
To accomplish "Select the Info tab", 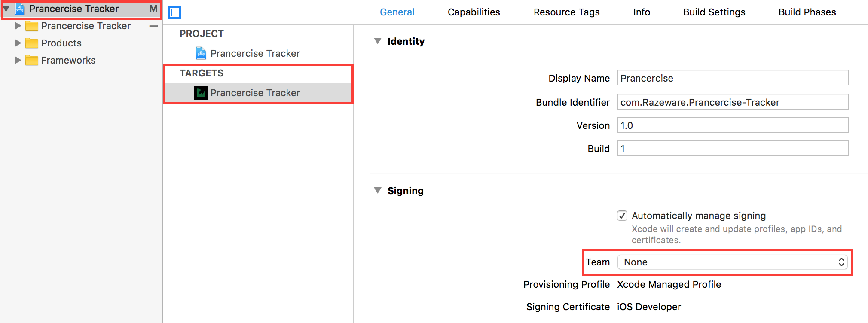I will coord(642,12).
